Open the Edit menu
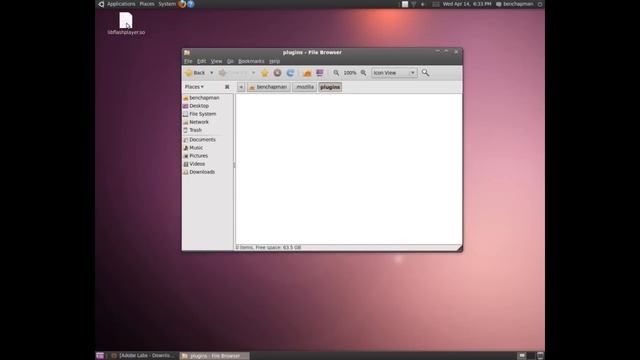640x360 pixels. 202,61
